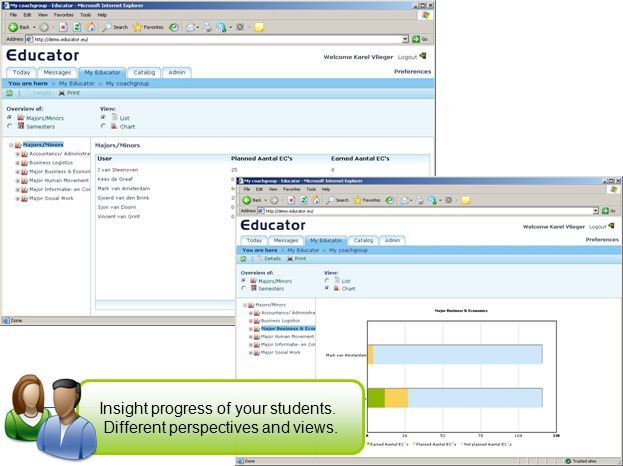Click Preferences link in front window

pyautogui.click(x=602, y=240)
